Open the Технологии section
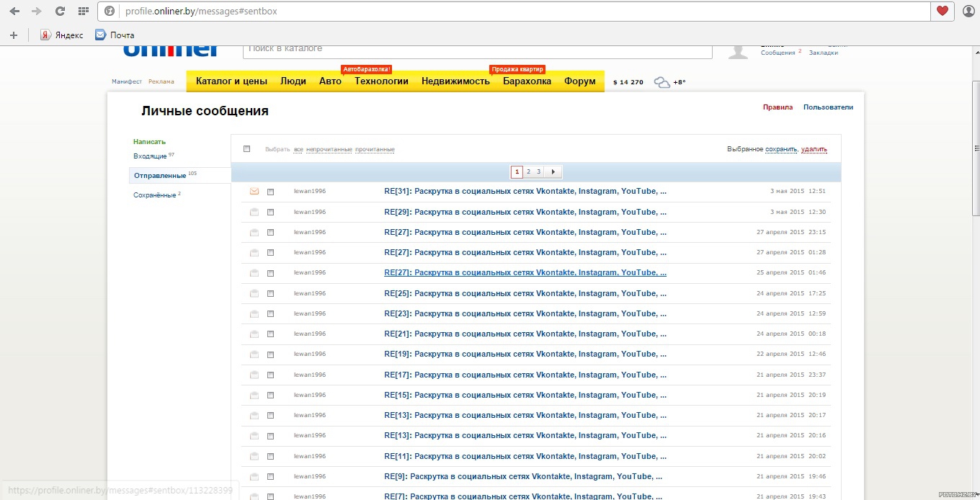This screenshot has height=500, width=980. 381,81
